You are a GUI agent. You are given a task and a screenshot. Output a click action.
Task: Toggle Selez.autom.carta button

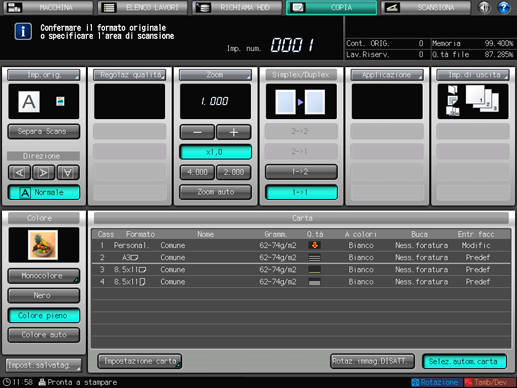[465, 361]
